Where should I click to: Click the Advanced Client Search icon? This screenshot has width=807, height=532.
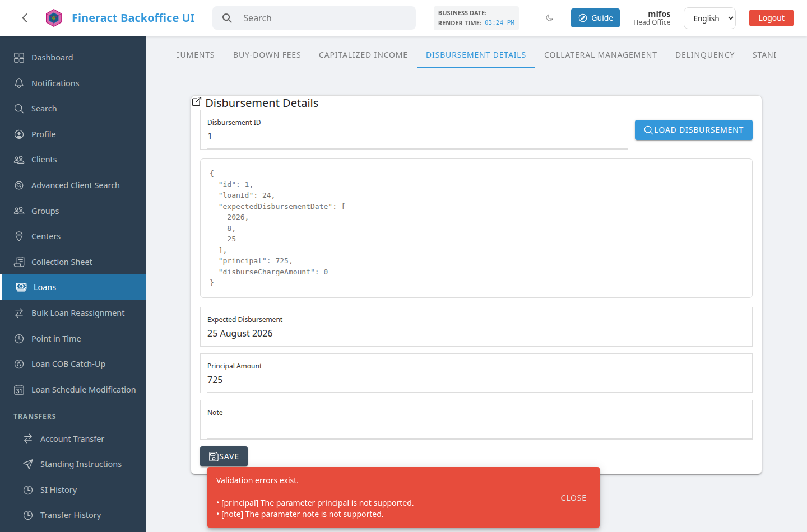point(19,185)
